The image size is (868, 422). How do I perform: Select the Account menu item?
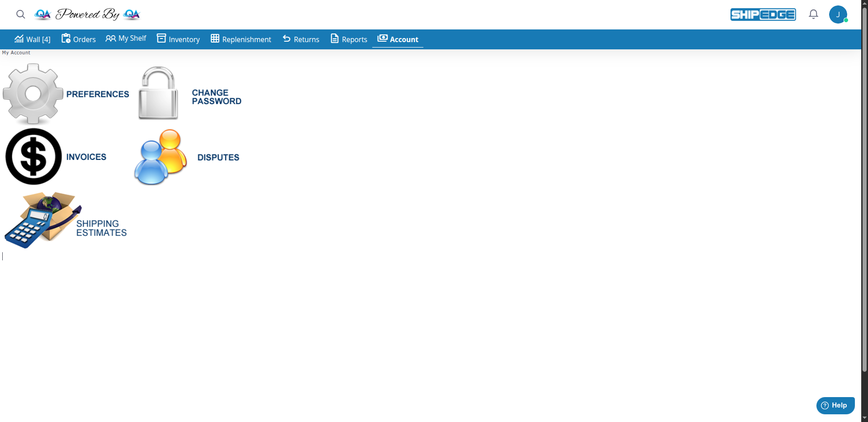pyautogui.click(x=398, y=39)
